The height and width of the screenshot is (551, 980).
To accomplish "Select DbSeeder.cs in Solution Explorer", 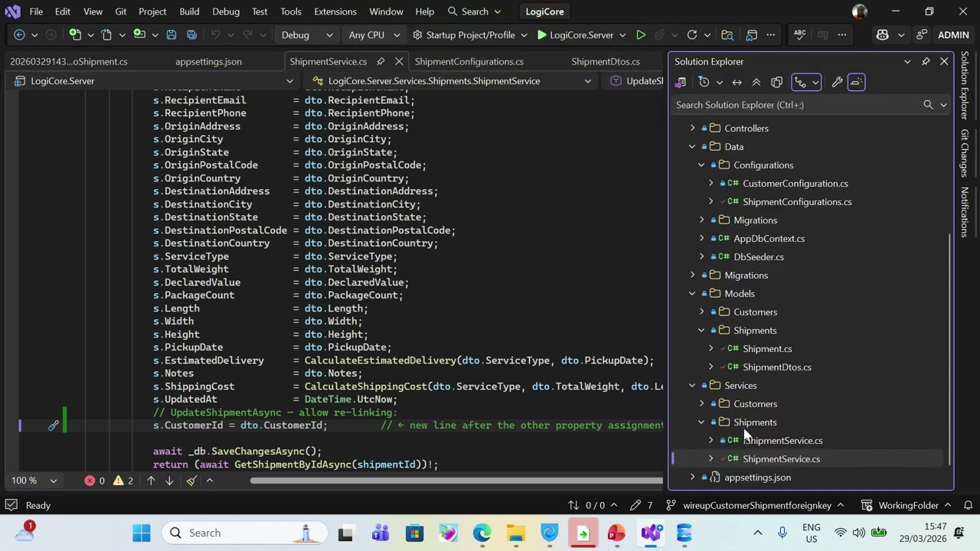I will click(758, 257).
